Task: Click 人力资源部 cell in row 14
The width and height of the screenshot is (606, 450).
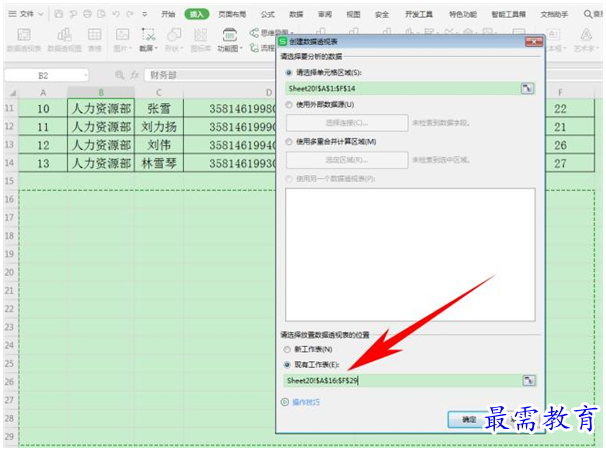Action: coord(101,163)
